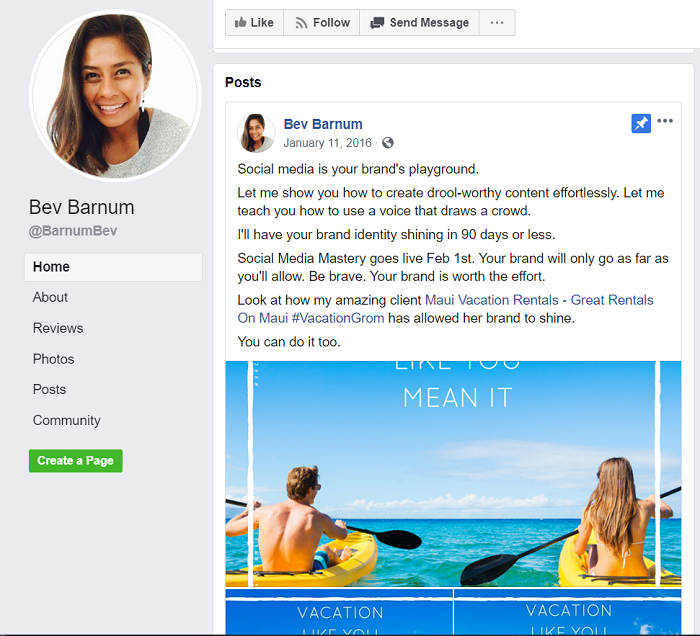Click the globe public audience icon

(x=388, y=143)
